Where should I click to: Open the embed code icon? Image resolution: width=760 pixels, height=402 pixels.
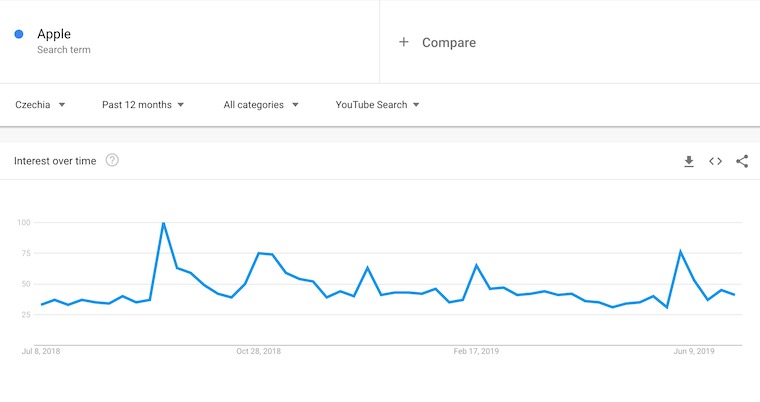pyautogui.click(x=715, y=161)
